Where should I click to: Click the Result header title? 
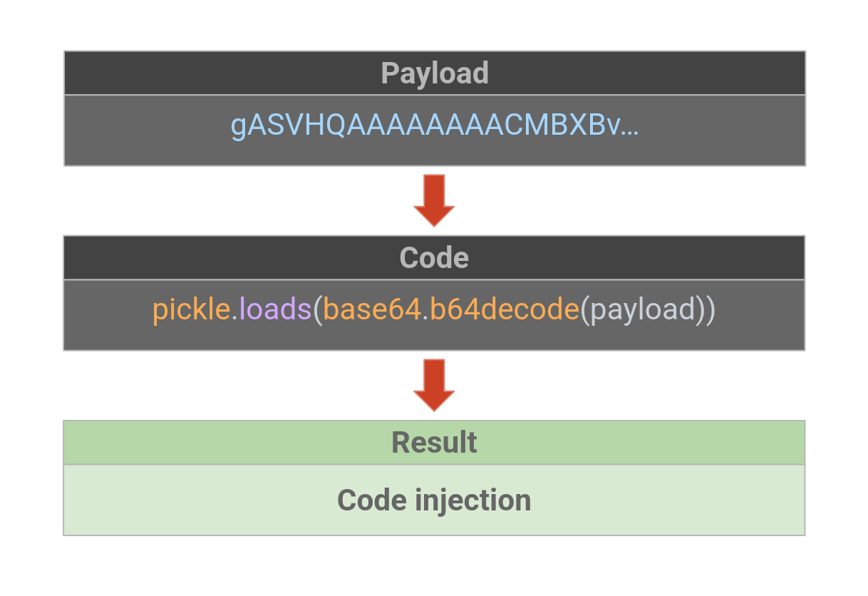point(434,442)
